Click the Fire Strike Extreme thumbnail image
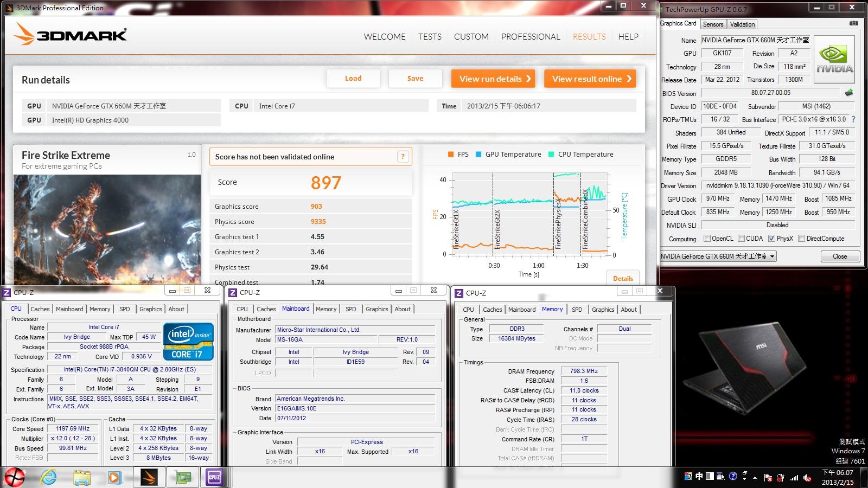This screenshot has width=868, height=488. point(107,229)
